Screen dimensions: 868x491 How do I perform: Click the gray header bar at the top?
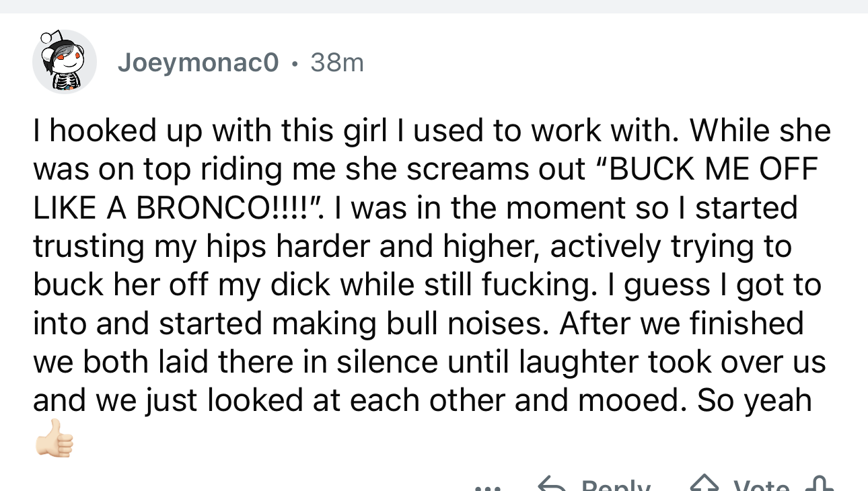[x=434, y=6]
